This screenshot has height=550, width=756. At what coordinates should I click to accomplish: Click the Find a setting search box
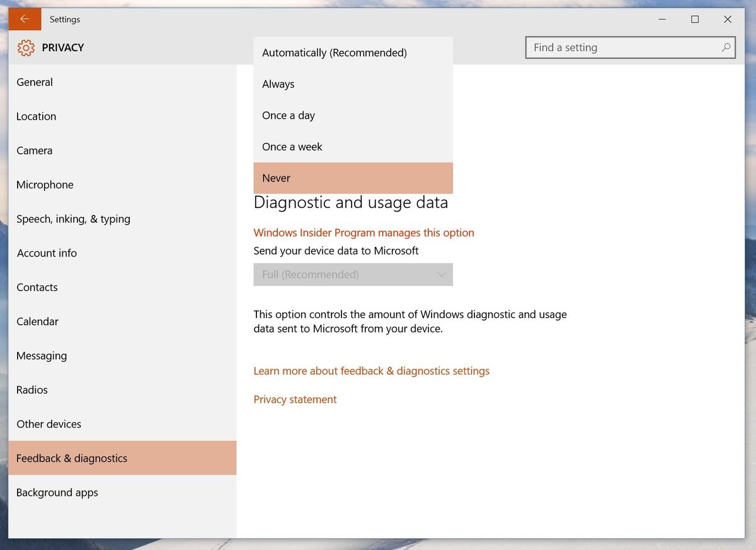pyautogui.click(x=617, y=47)
